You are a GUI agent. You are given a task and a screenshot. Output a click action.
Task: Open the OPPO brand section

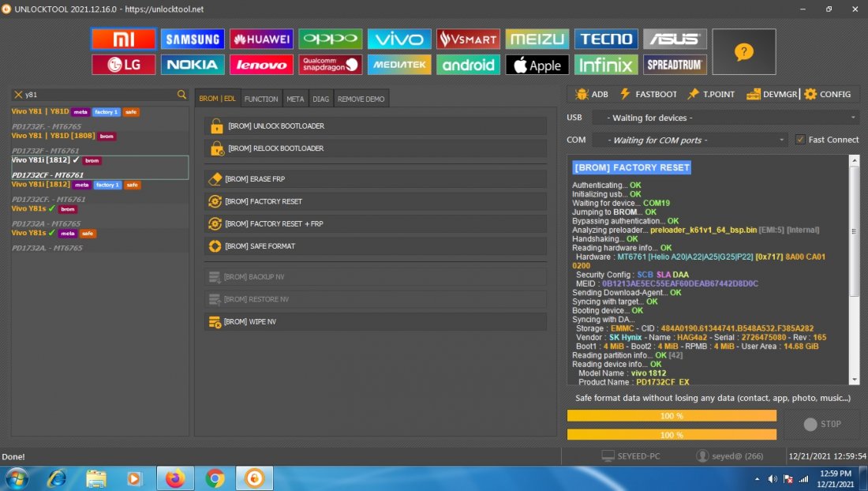click(331, 39)
